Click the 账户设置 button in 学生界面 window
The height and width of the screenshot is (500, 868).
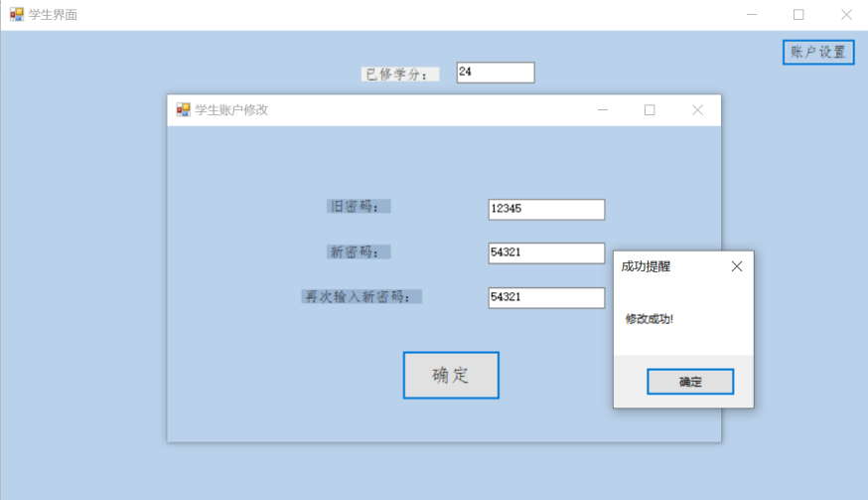pos(818,52)
